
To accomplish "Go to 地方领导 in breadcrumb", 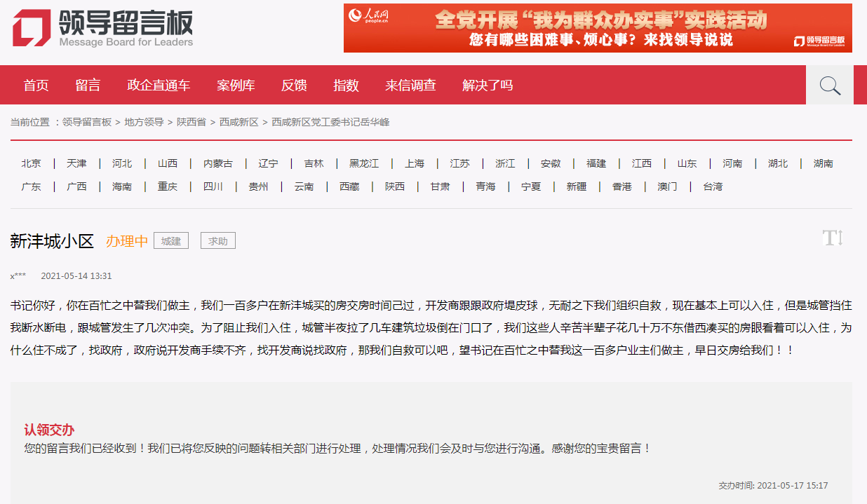I will point(144,122).
